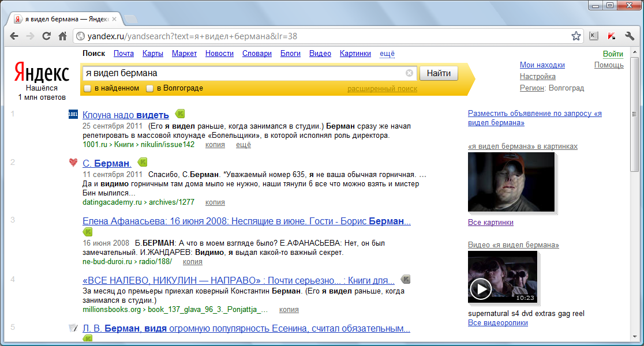Play the supernatural s4 gag reel video
This screenshot has height=346, width=644.
click(x=503, y=277)
